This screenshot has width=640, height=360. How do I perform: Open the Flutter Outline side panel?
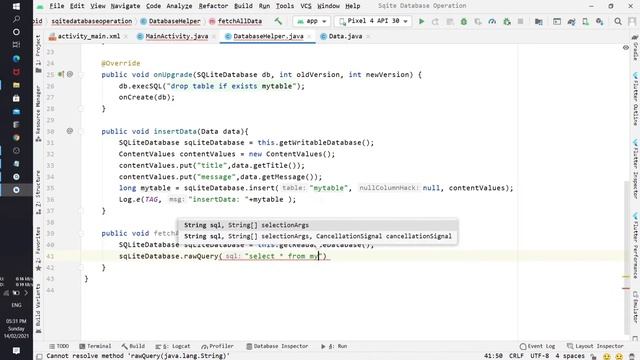636,99
